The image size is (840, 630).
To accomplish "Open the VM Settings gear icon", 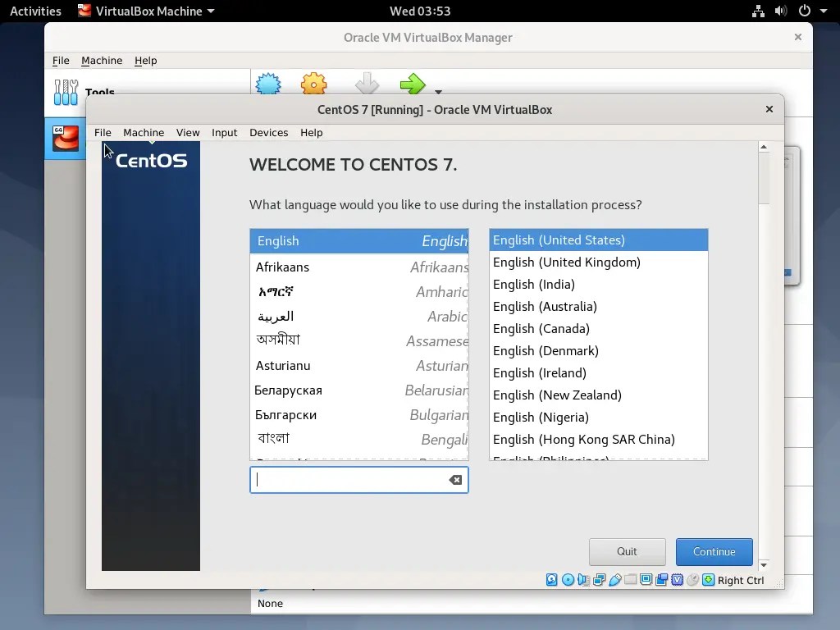I will [x=313, y=85].
